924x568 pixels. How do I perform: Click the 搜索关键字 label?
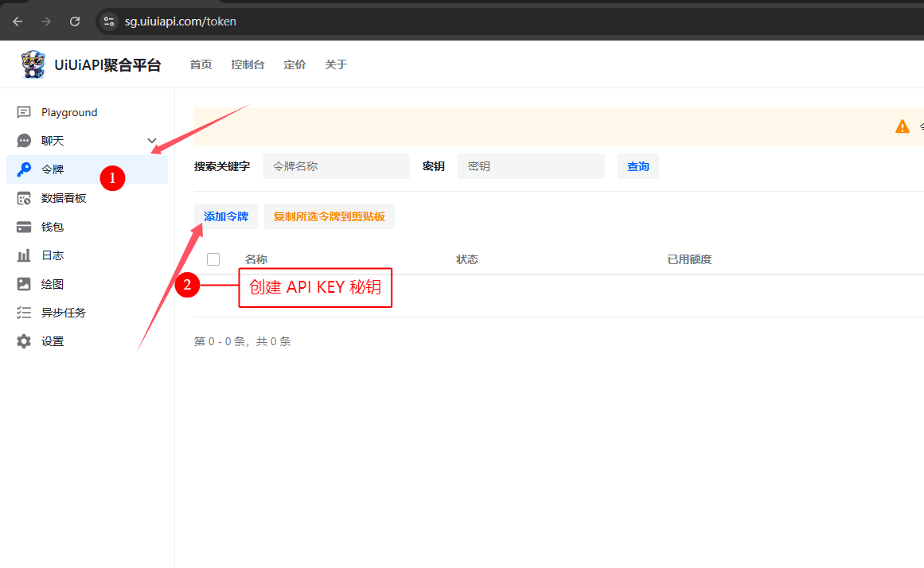coord(222,166)
